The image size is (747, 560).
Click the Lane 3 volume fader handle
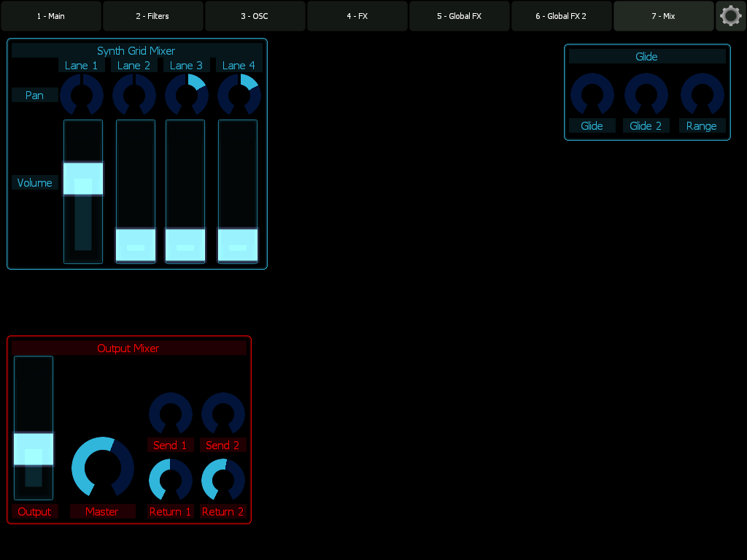pyautogui.click(x=185, y=245)
